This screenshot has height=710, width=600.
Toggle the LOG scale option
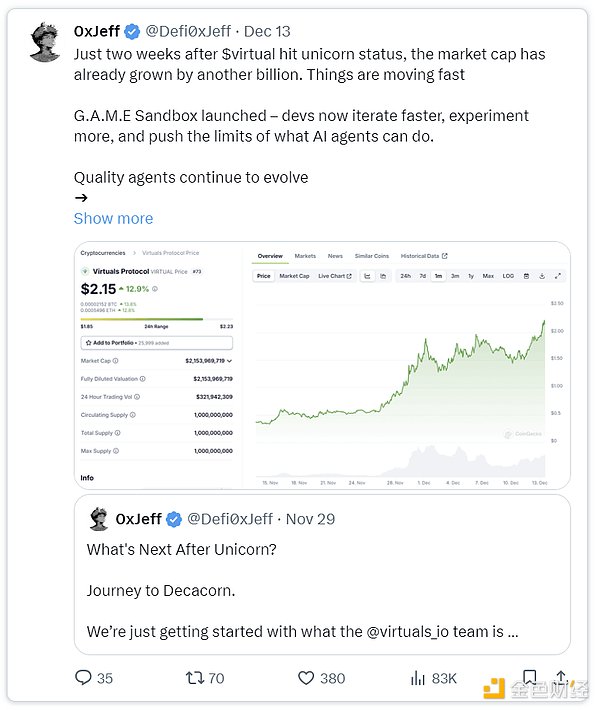508,276
